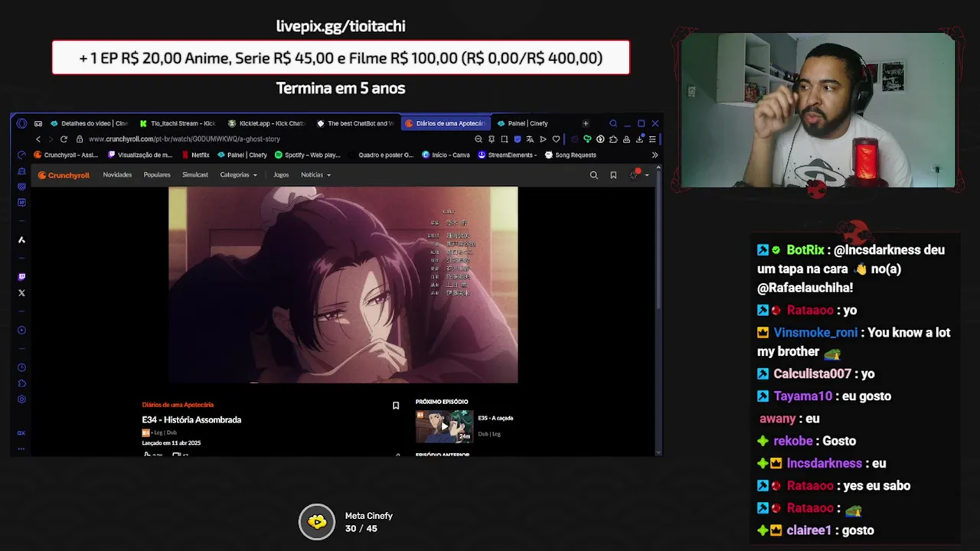The height and width of the screenshot is (551, 980).
Task: Click the Diários de uma Apotecária series link
Action: coord(178,405)
